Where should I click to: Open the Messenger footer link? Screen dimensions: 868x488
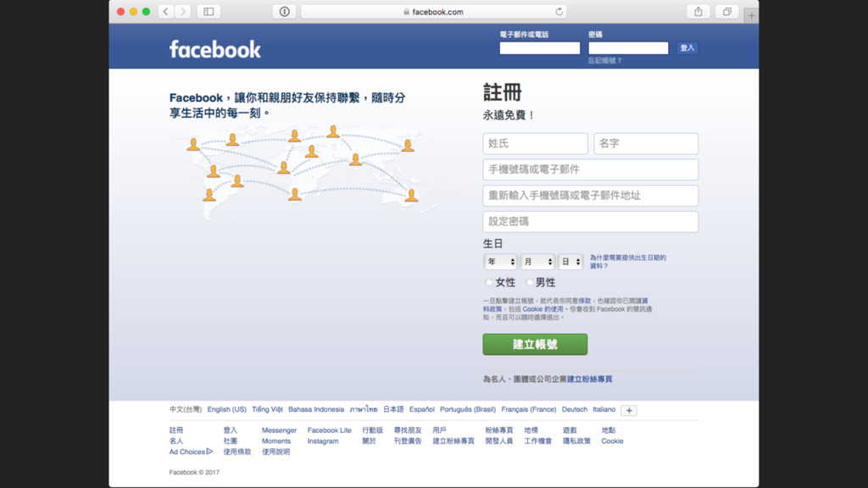[x=279, y=430]
